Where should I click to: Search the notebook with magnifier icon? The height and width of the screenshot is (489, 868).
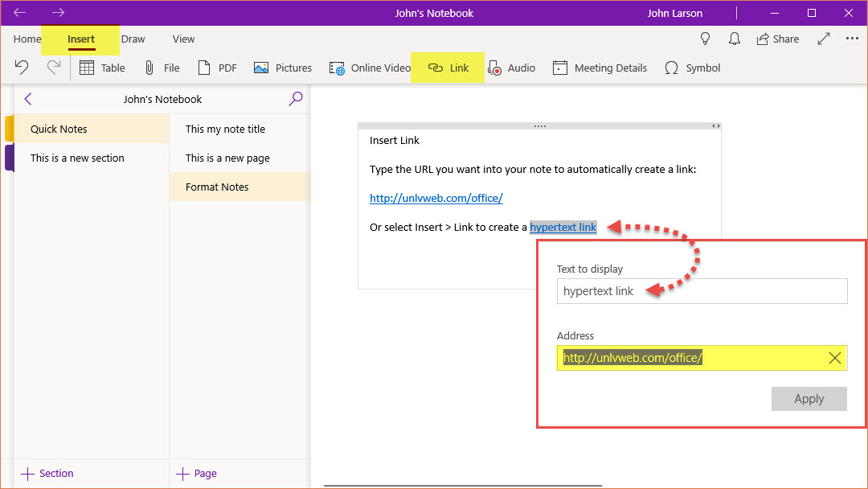pyautogui.click(x=296, y=99)
